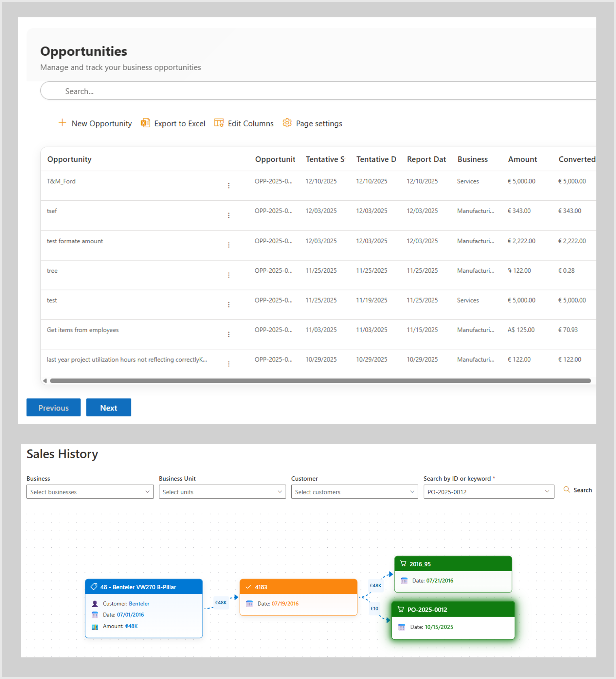Click the Previous page button
Image resolution: width=616 pixels, height=679 pixels.
click(x=54, y=408)
